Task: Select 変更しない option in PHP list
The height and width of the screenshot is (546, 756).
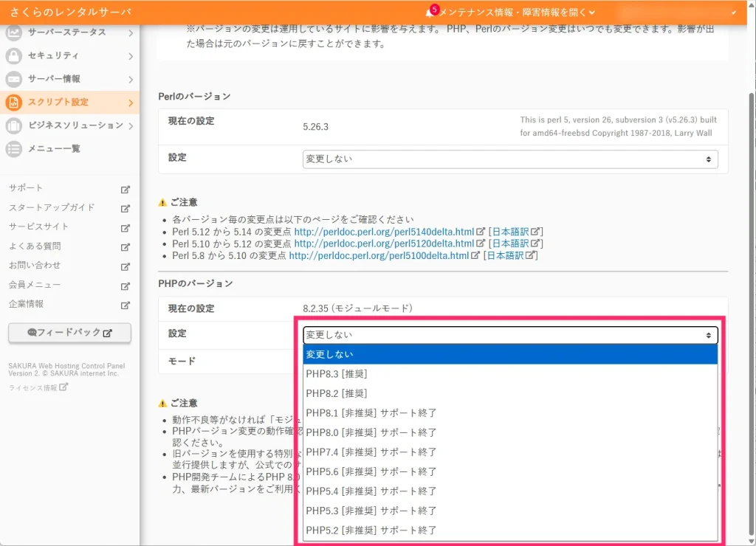Action: pos(510,354)
